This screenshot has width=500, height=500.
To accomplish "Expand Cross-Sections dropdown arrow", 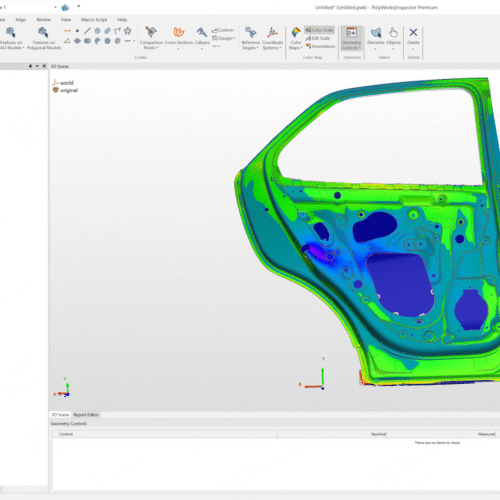I will pyautogui.click(x=179, y=49).
